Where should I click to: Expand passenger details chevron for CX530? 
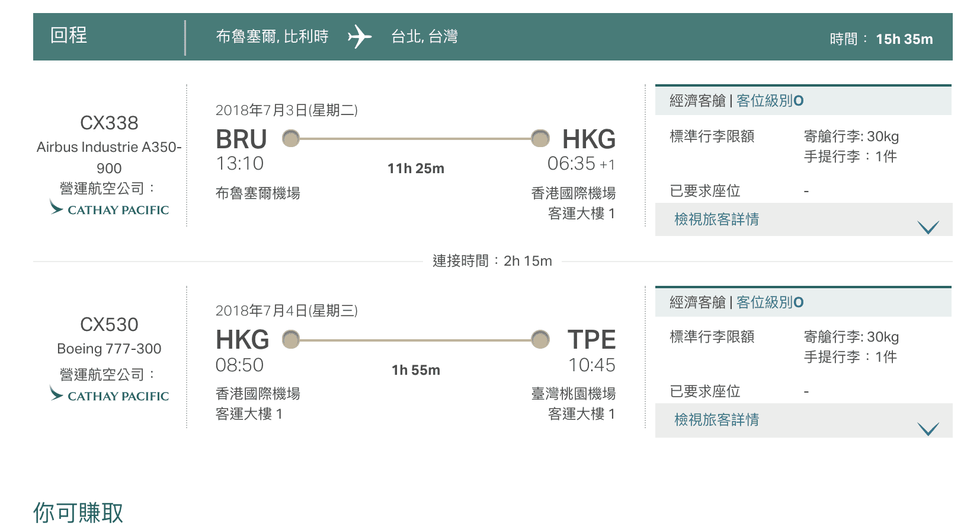[x=928, y=429]
